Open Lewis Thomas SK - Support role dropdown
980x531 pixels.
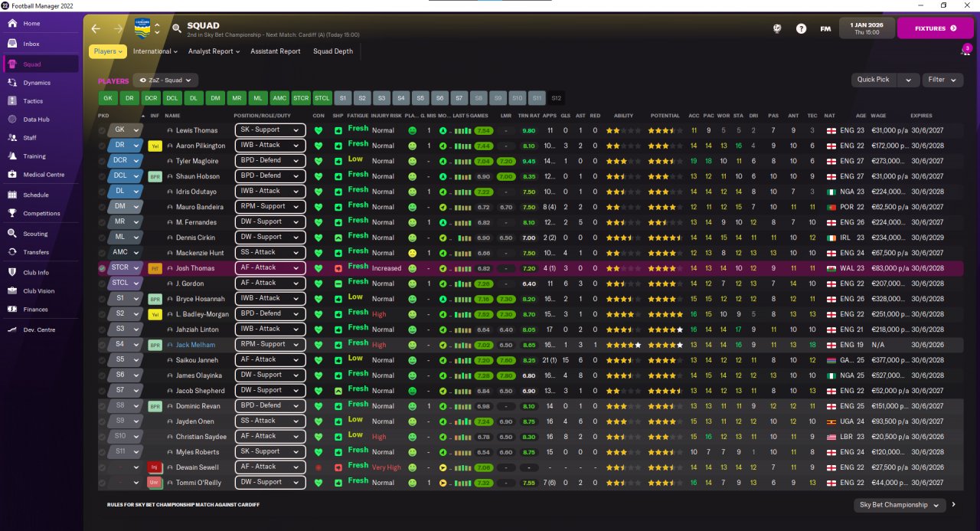click(x=269, y=130)
